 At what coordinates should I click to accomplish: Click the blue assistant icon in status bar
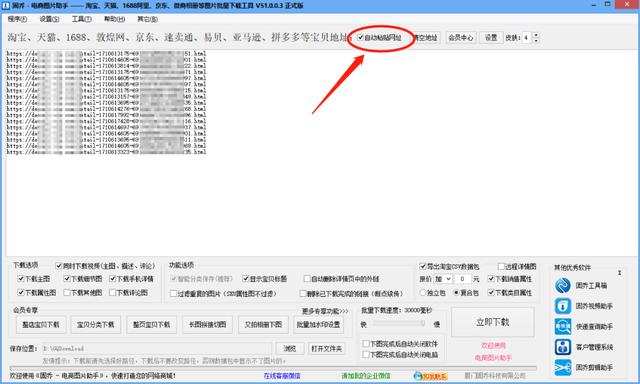coord(418,376)
